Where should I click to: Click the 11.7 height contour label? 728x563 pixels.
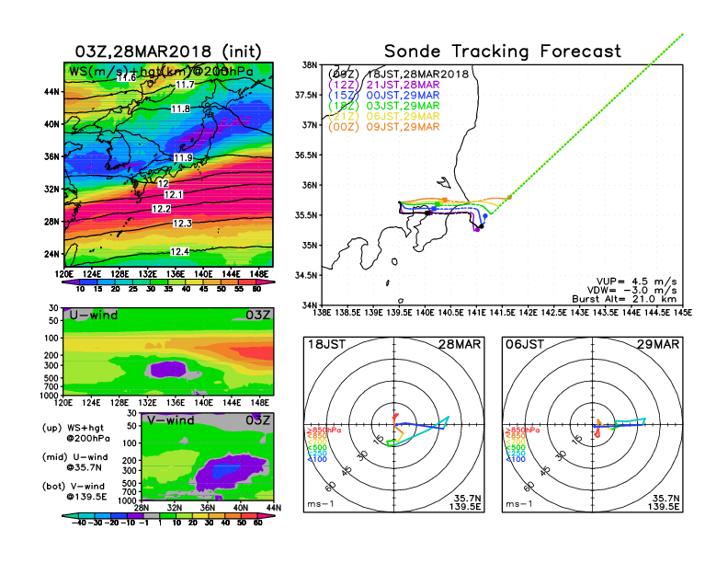(x=185, y=85)
